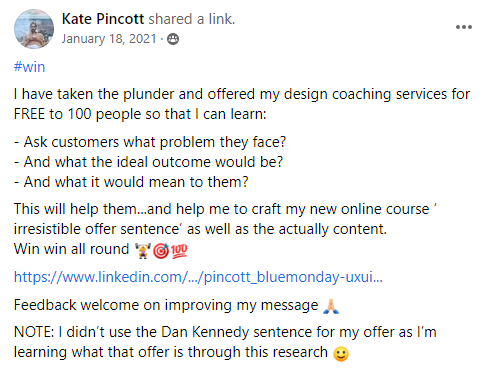The width and height of the screenshot is (489, 370).
Task: Click the bullseye target emoji
Action: pyautogui.click(x=161, y=251)
